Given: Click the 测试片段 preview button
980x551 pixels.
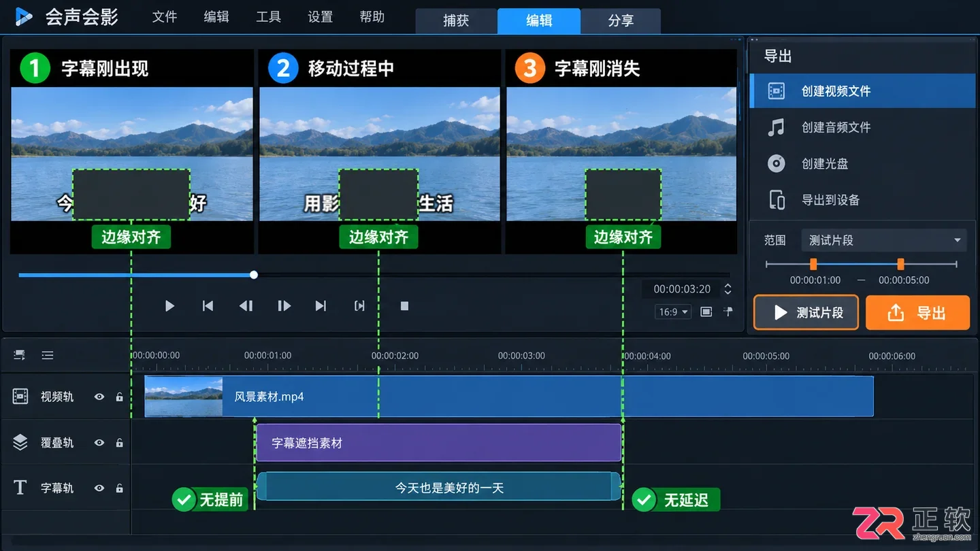Looking at the screenshot, I should 806,313.
